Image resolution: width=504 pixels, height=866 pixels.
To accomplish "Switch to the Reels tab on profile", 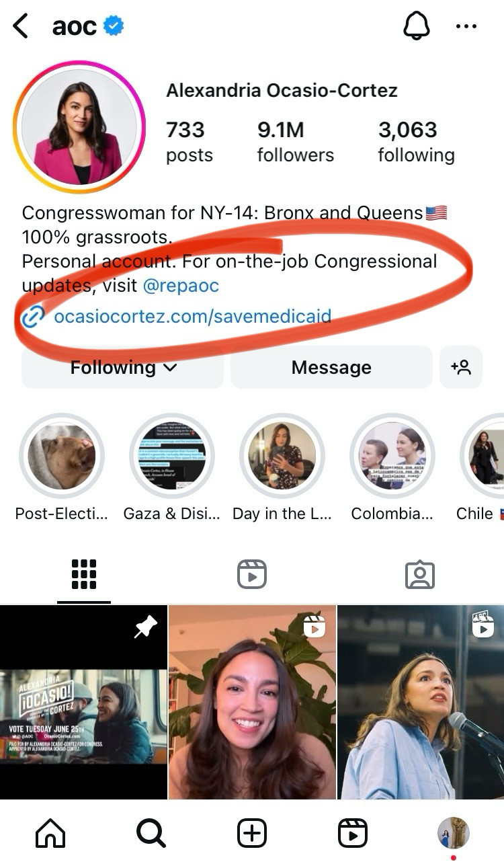I will pos(252,575).
